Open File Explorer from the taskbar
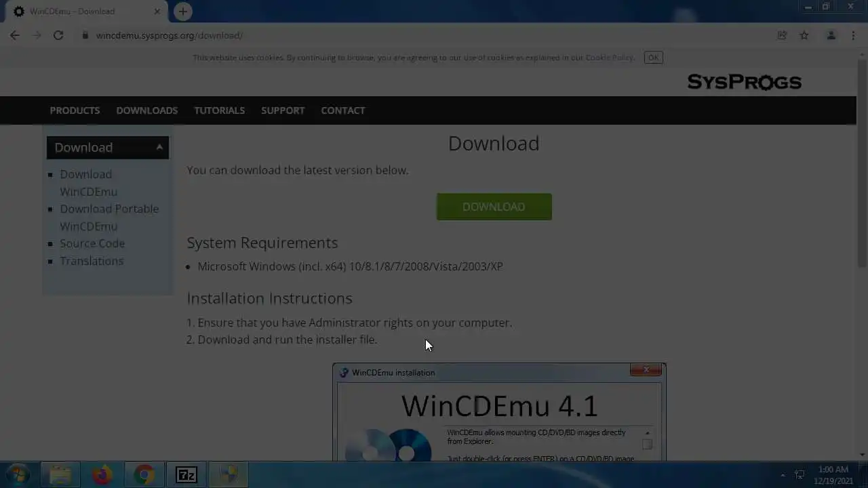Image resolution: width=868 pixels, height=488 pixels. click(60, 475)
